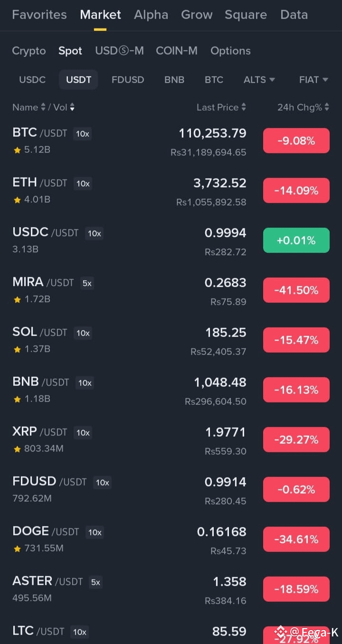
Task: Toggle the DOGE favorite star
Action: click(x=17, y=549)
